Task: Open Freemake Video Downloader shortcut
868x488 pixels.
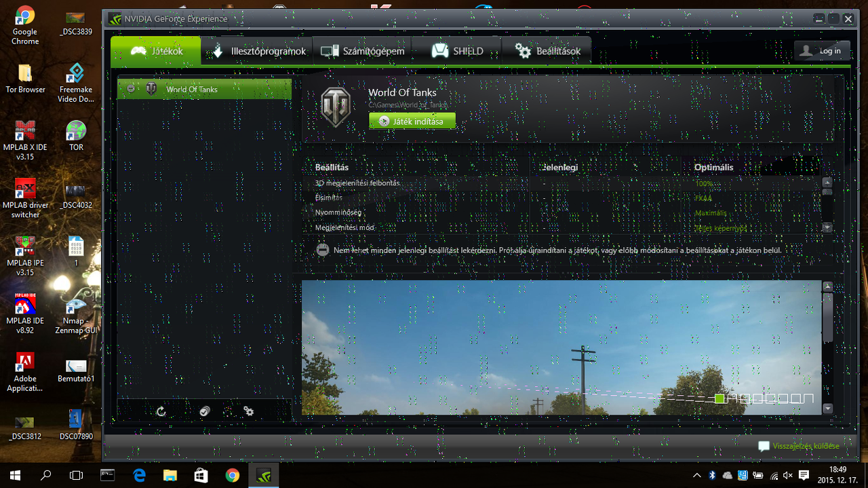Action: (76, 83)
